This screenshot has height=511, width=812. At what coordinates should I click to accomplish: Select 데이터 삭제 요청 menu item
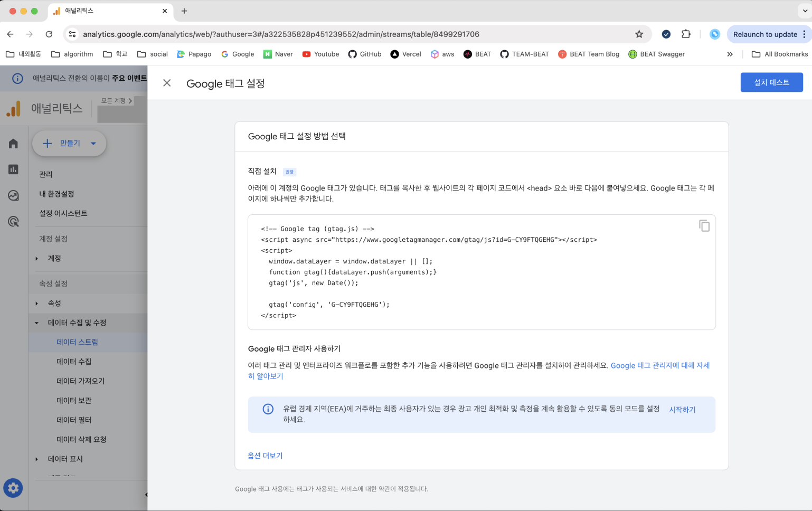pyautogui.click(x=88, y=440)
